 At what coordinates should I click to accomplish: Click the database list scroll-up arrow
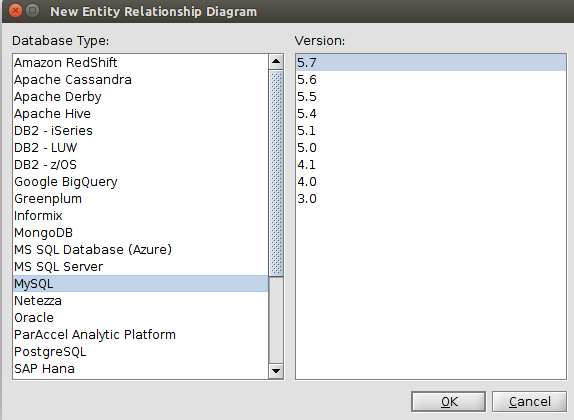point(276,62)
